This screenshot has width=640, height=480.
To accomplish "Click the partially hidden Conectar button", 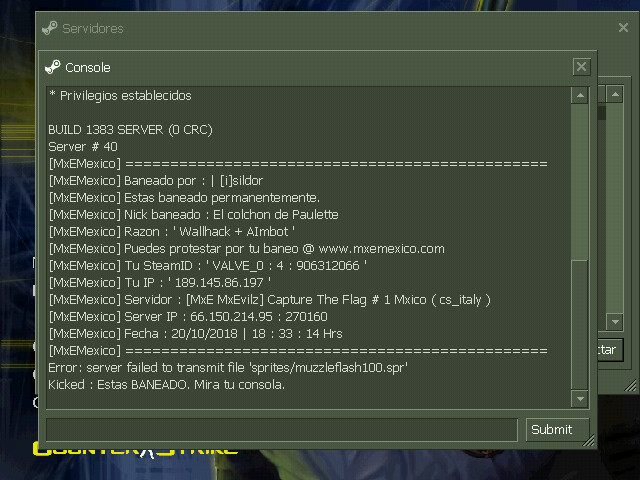I will pos(610,350).
